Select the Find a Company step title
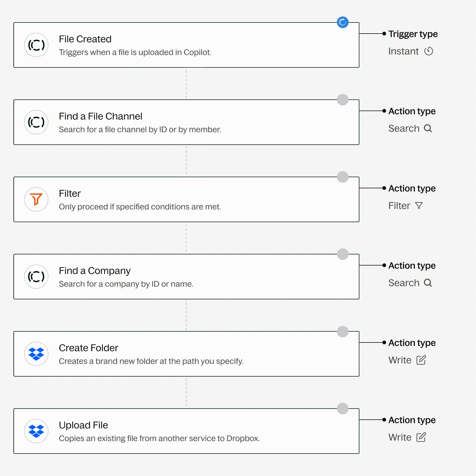Viewport: 476px width, 476px height. (95, 271)
